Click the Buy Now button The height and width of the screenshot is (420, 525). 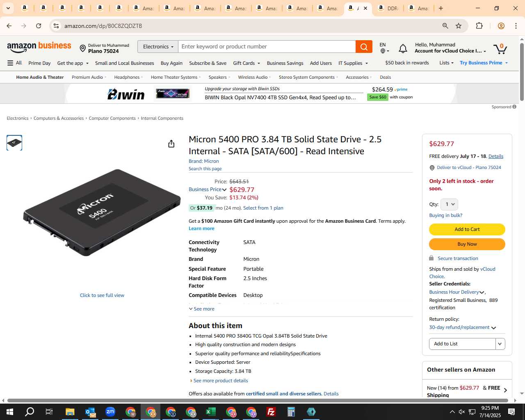point(467,244)
